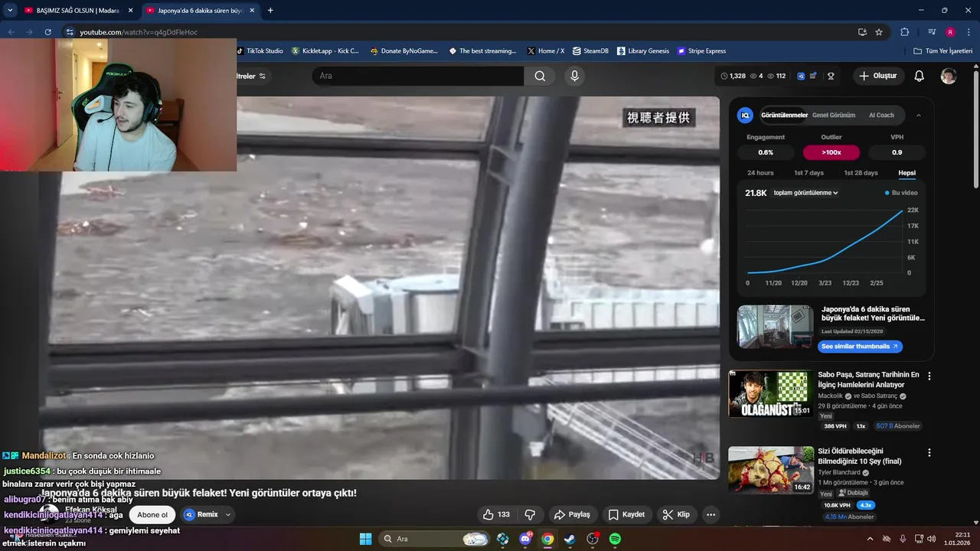
Task: Open Discord from the taskbar
Action: pos(525,539)
